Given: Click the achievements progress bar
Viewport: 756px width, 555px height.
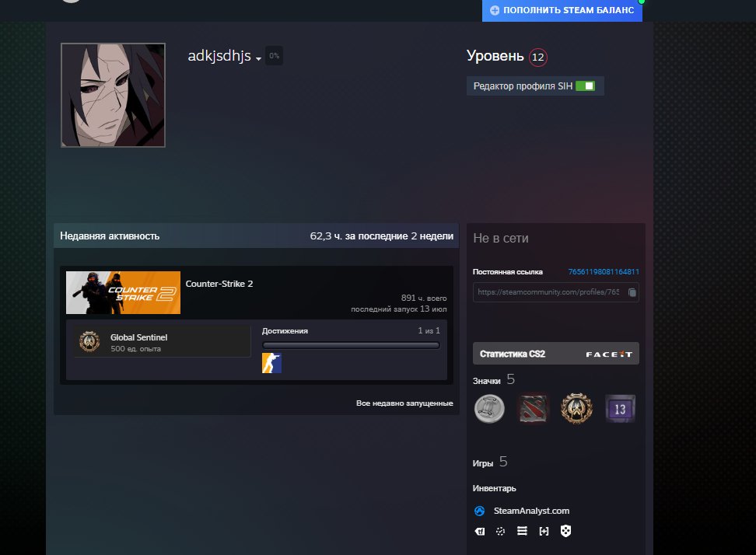Looking at the screenshot, I should coord(351,345).
